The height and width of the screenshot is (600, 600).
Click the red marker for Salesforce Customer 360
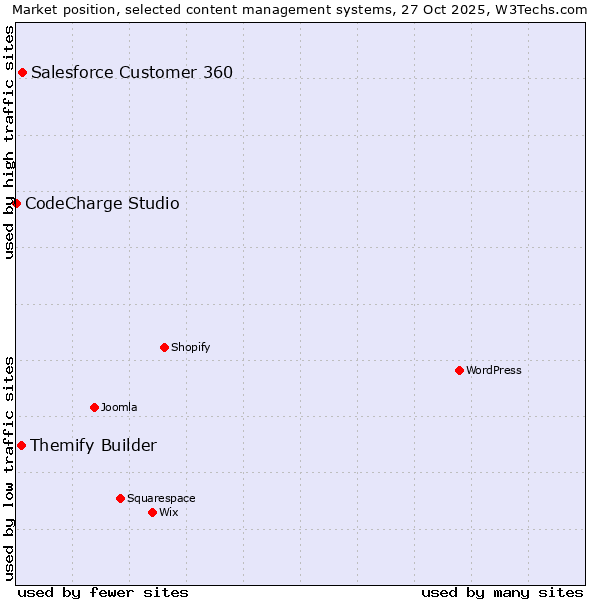pyautogui.click(x=22, y=72)
